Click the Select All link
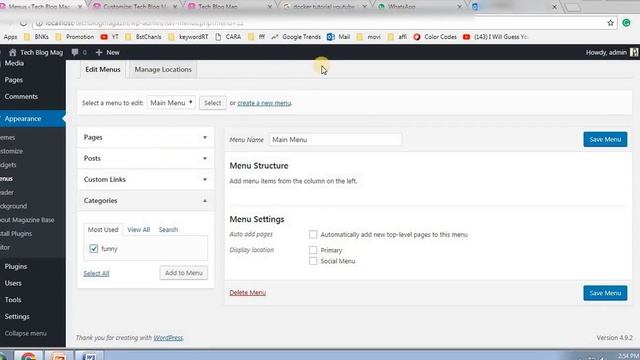 (96, 273)
